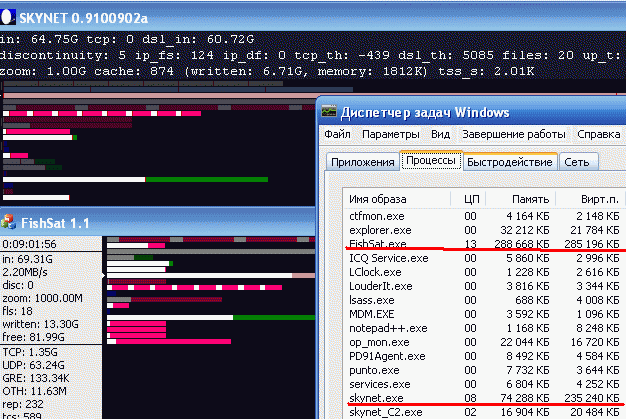626x419 pixels.
Task: Click op_mon.exe memory value 22 044 КБ
Action: tap(525, 342)
